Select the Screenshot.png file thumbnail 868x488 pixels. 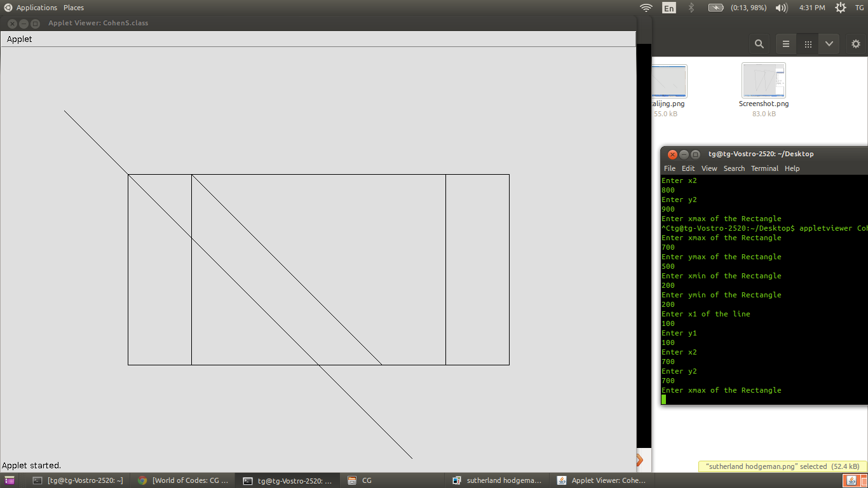pyautogui.click(x=764, y=80)
